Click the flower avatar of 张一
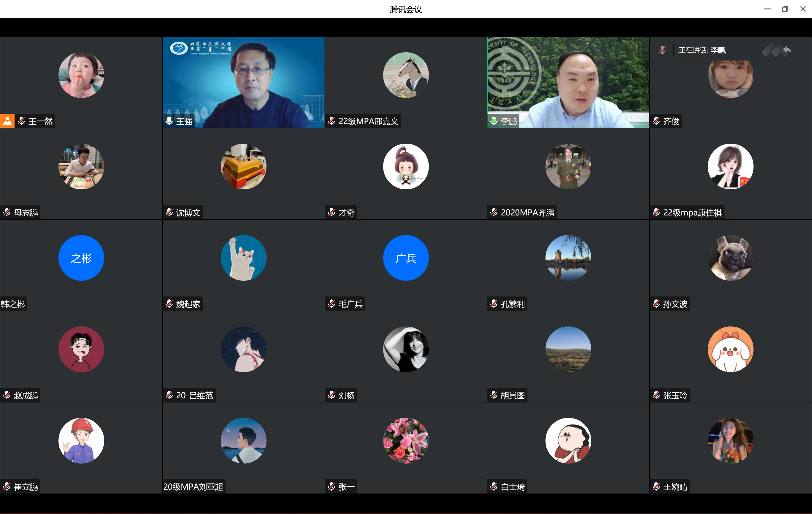Image resolution: width=812 pixels, height=514 pixels. (406, 440)
